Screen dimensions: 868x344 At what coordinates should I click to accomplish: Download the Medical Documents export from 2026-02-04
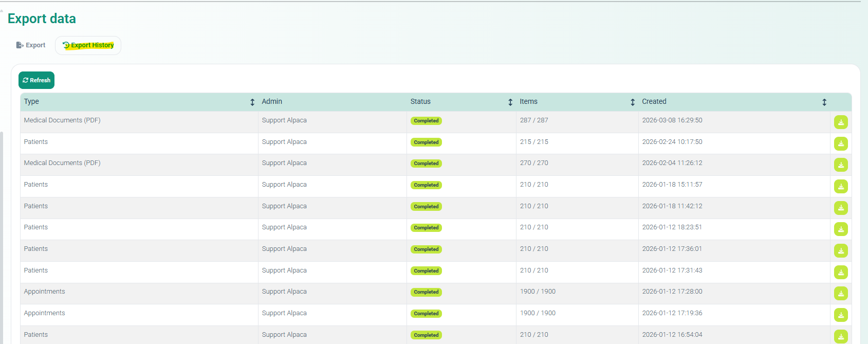coord(841,165)
